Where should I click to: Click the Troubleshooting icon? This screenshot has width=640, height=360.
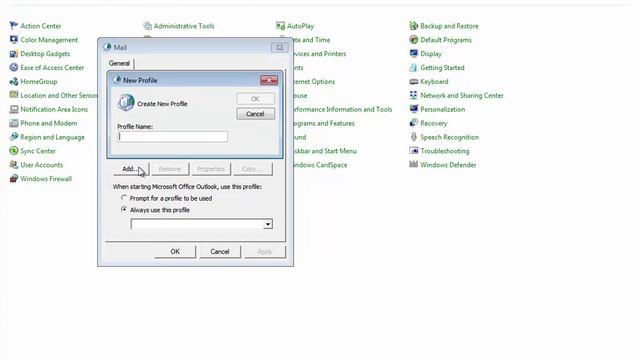pyautogui.click(x=413, y=151)
